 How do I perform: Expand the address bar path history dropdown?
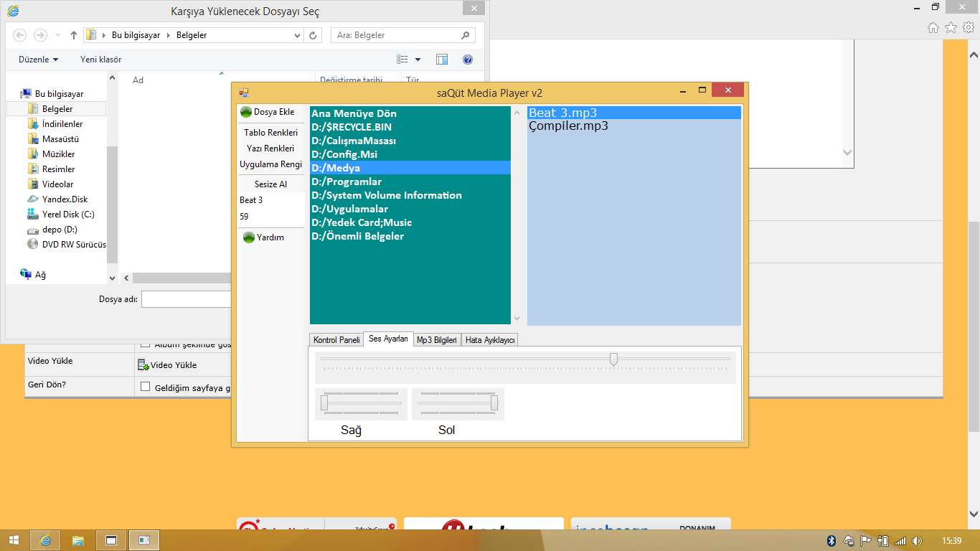[298, 35]
